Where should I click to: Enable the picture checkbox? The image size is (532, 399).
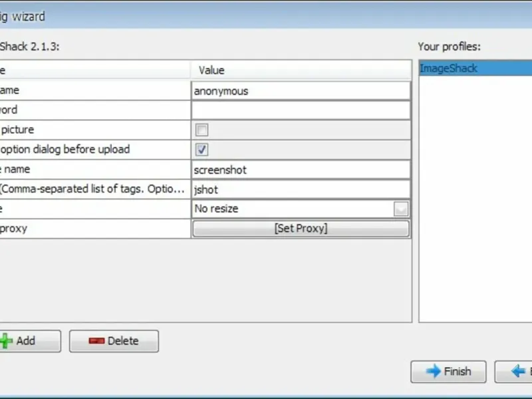(201, 130)
